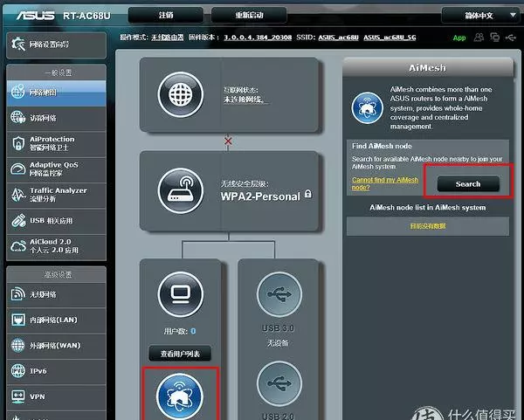The image size is (524, 420).
Task: Open LAN settings icon in sidebar
Action: (17, 320)
